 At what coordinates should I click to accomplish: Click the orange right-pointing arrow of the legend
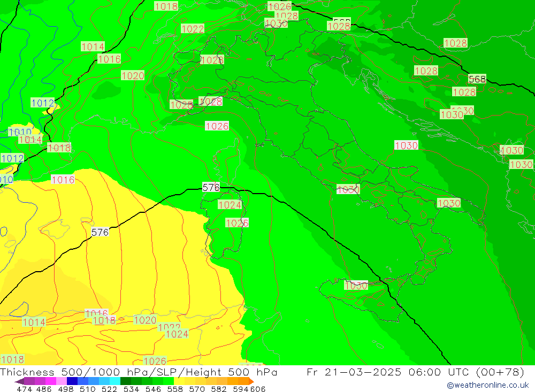point(251,381)
